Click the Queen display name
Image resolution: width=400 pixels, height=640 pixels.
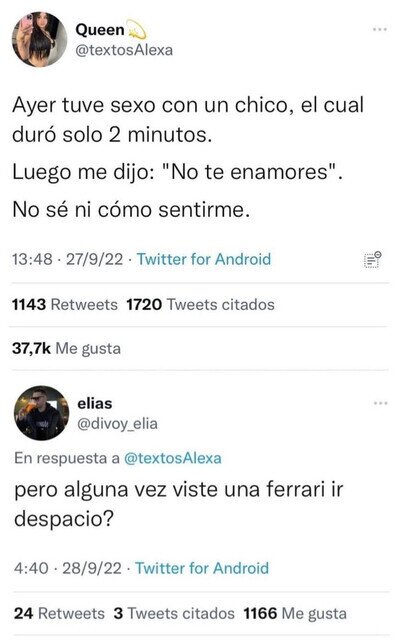point(100,30)
